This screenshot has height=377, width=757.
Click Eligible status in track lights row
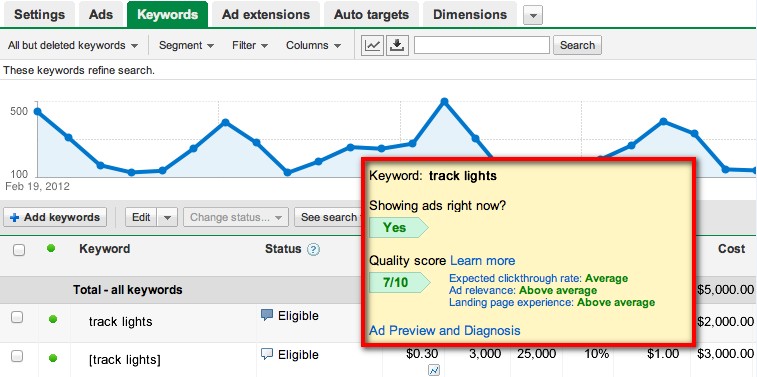pos(298,316)
